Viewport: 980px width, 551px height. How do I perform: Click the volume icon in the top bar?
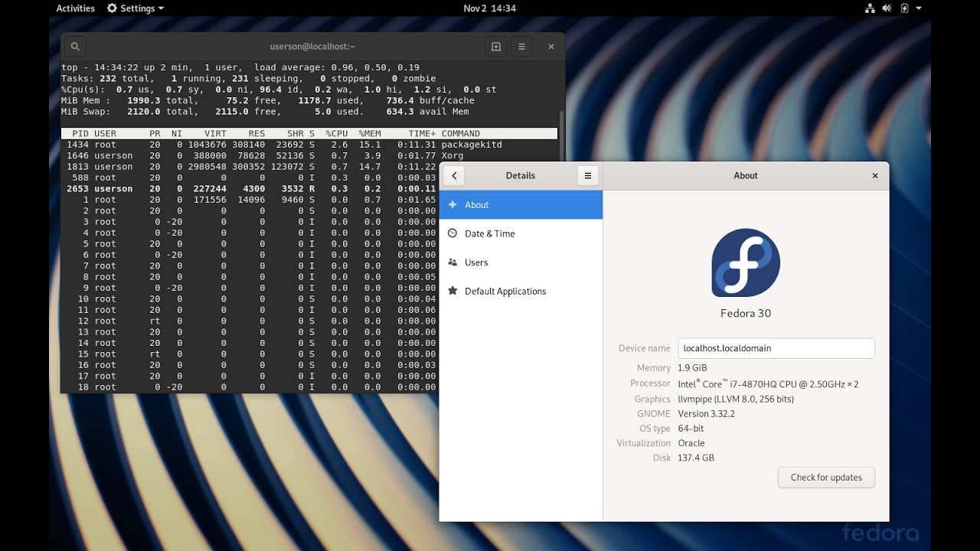[x=887, y=8]
